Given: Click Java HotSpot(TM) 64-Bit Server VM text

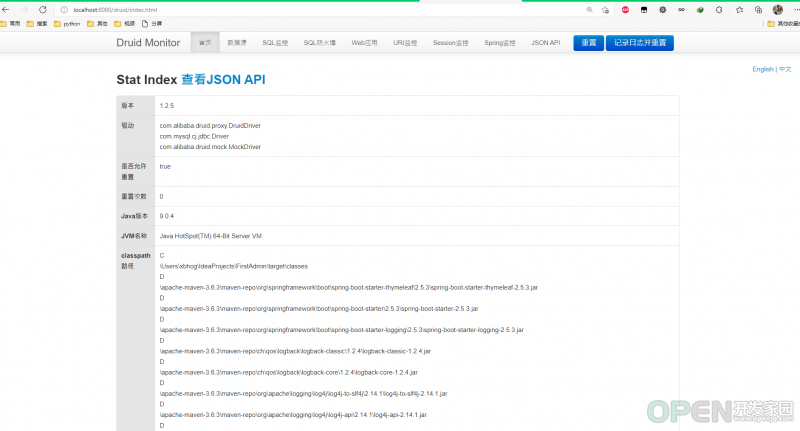Looking at the screenshot, I should [x=211, y=236].
